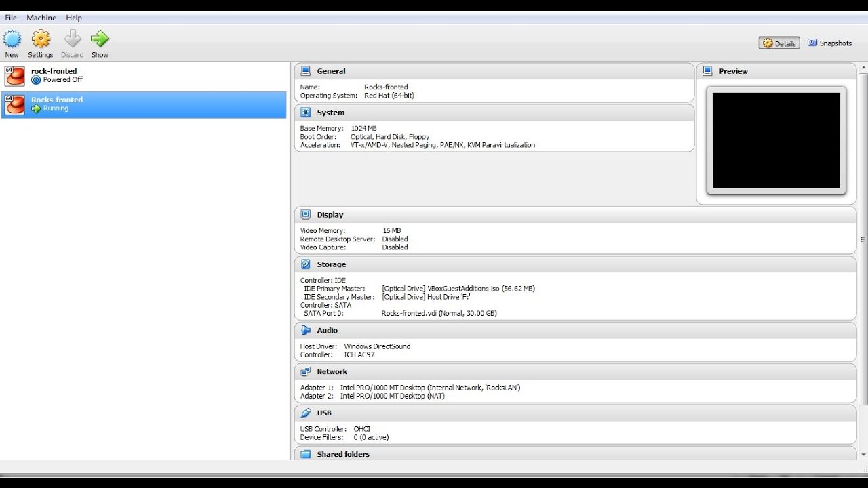
Task: Click the Rocks-fronted running VM icon
Action: [15, 104]
